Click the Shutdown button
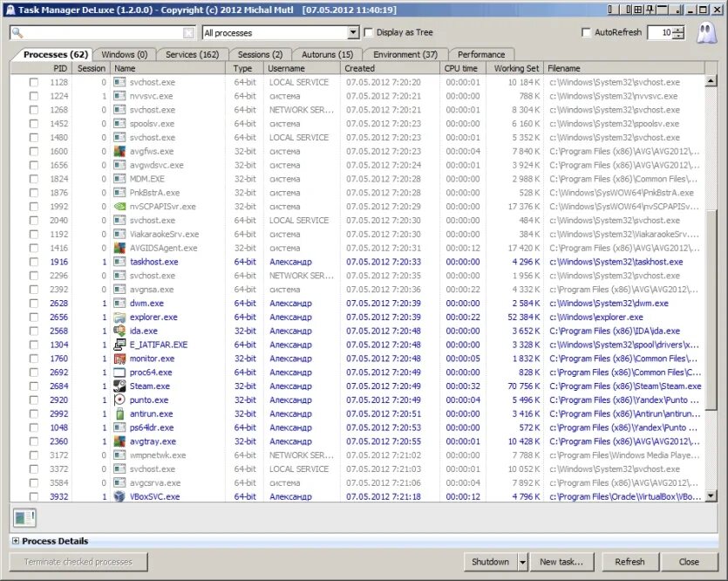The width and height of the screenshot is (728, 581). (x=490, y=562)
